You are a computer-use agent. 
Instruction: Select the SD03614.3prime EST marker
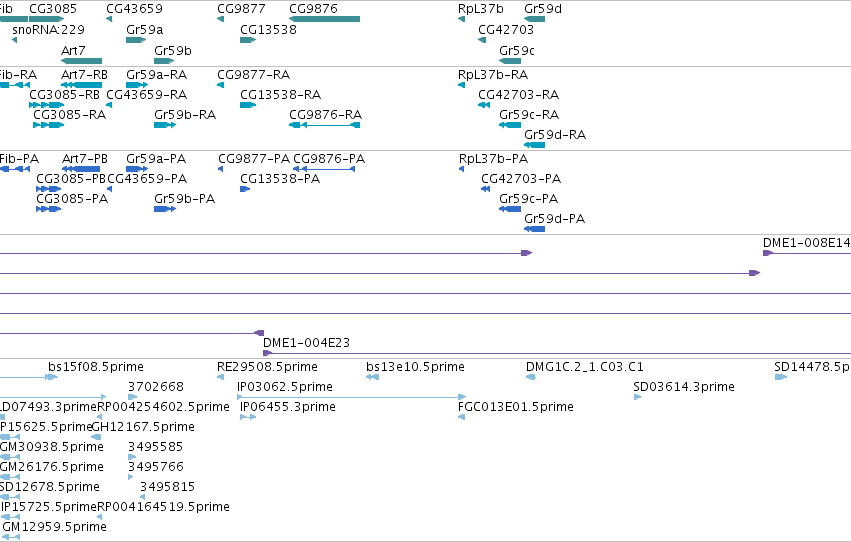638,397
